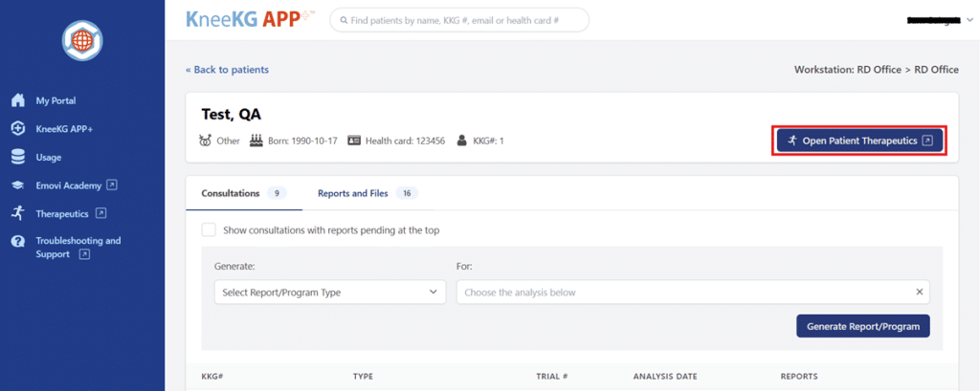Open My Portal in sidebar
Viewport: 980px width, 391px height.
56,100
